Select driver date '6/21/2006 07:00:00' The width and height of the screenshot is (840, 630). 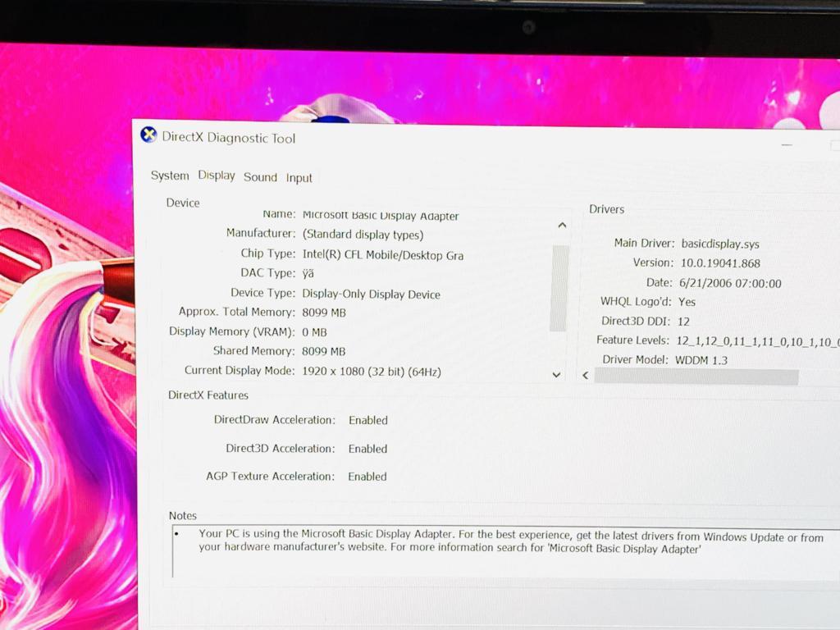click(x=730, y=283)
